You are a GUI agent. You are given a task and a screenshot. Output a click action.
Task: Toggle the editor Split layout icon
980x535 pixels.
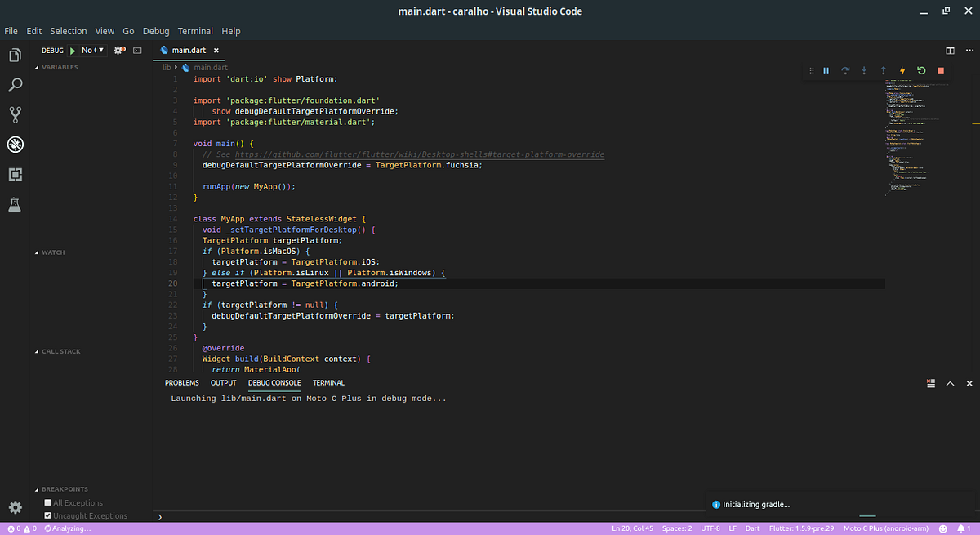coord(948,50)
